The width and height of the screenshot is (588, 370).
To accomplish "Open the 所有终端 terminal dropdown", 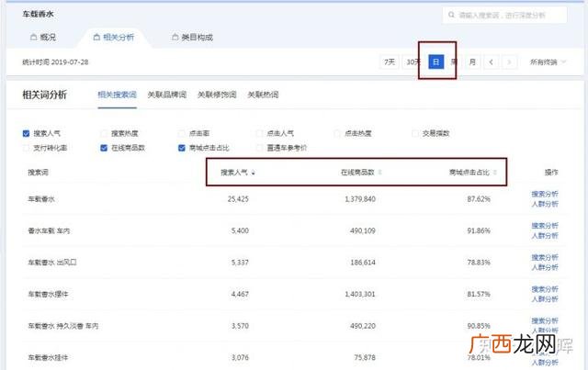I will point(548,62).
